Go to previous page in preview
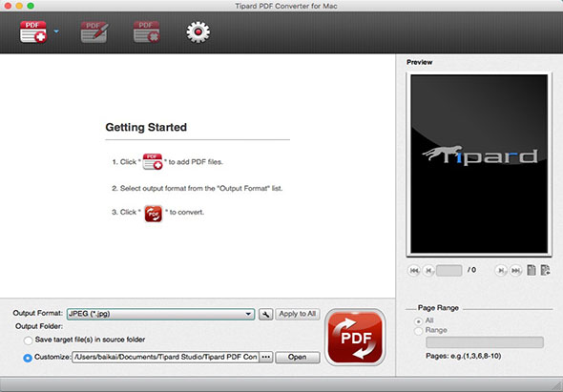563x392 pixels. coord(428,270)
